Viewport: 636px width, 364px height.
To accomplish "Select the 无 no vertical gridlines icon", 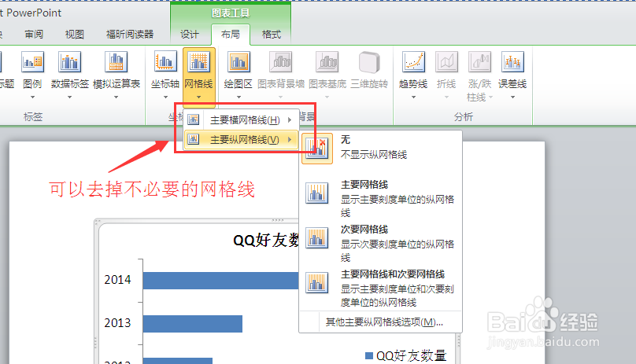I will [317, 149].
